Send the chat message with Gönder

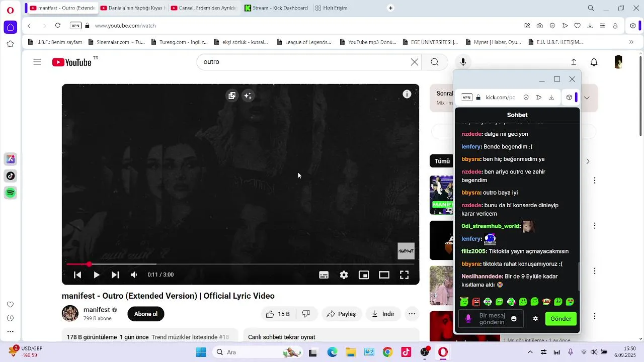[x=561, y=319]
